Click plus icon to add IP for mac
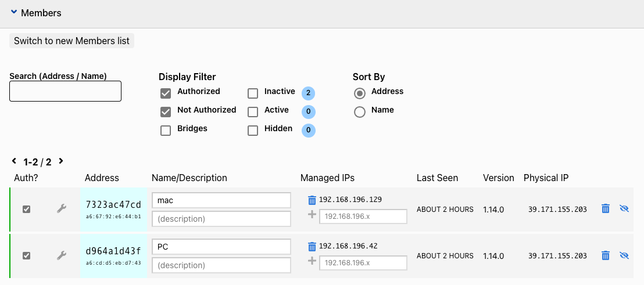Viewport: 644px width, 285px height. (312, 215)
